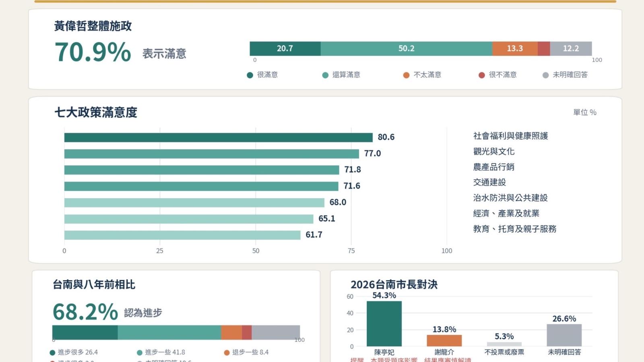Screen dimensions: 644x362
Task: Click the 75 tick label on the policy chart
Action: [x=351, y=251]
